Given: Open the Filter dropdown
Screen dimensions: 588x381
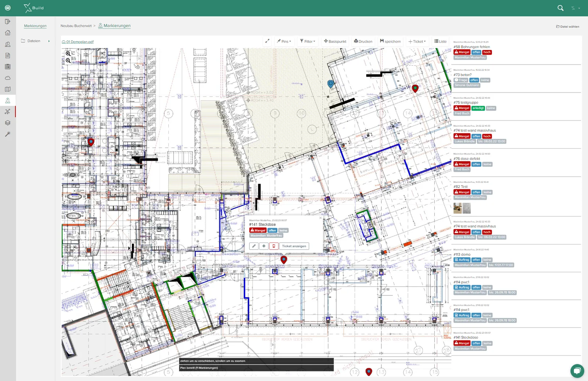Looking at the screenshot, I should tap(308, 41).
